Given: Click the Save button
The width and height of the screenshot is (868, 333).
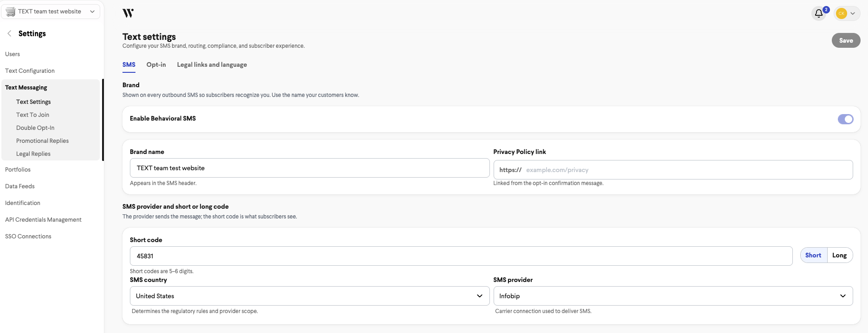Looking at the screenshot, I should pyautogui.click(x=846, y=40).
